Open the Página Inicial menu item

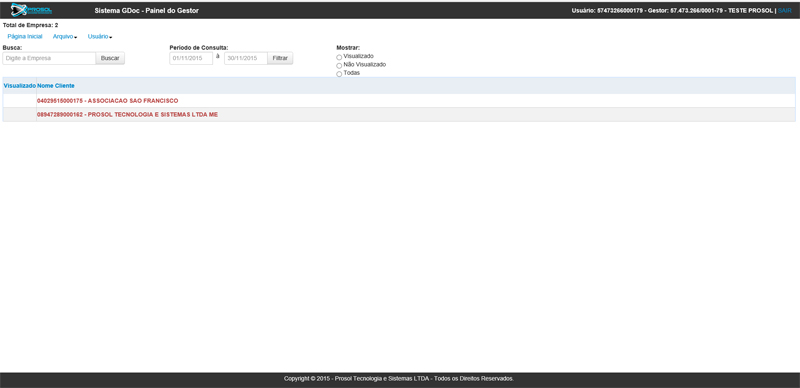pos(25,37)
